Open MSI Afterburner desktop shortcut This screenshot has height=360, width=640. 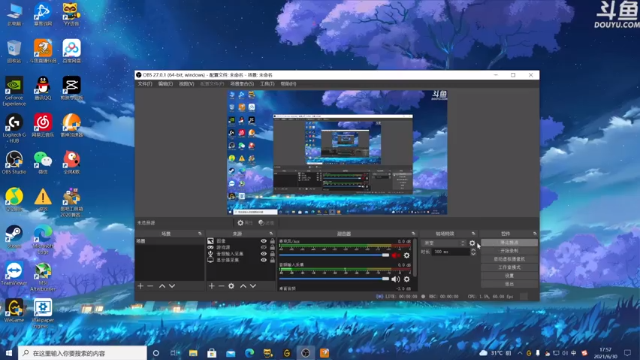[x=43, y=277]
